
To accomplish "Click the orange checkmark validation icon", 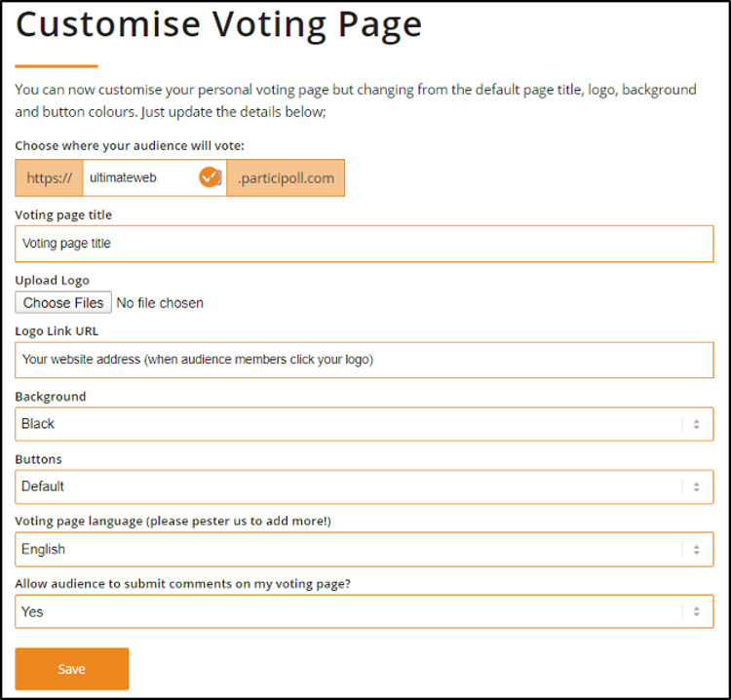I will (x=209, y=177).
